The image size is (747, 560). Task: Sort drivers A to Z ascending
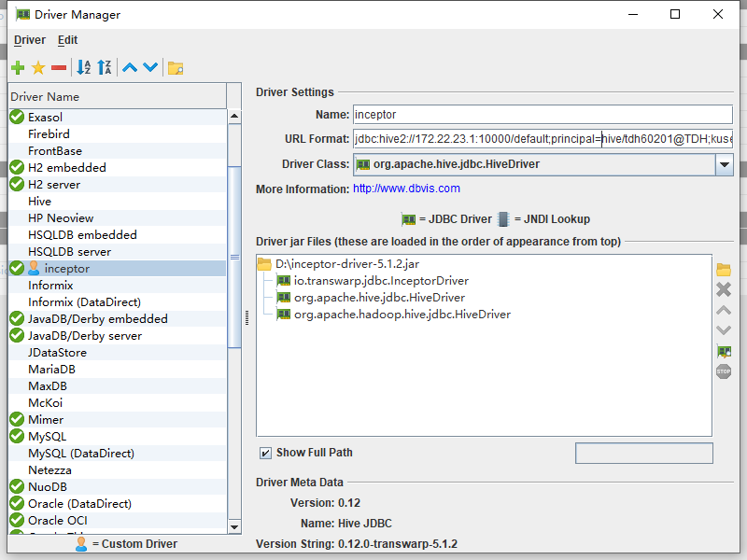[84, 67]
